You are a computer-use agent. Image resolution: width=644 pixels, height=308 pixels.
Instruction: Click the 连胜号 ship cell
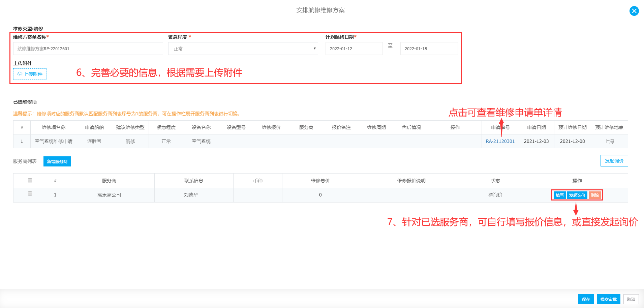(x=94, y=141)
